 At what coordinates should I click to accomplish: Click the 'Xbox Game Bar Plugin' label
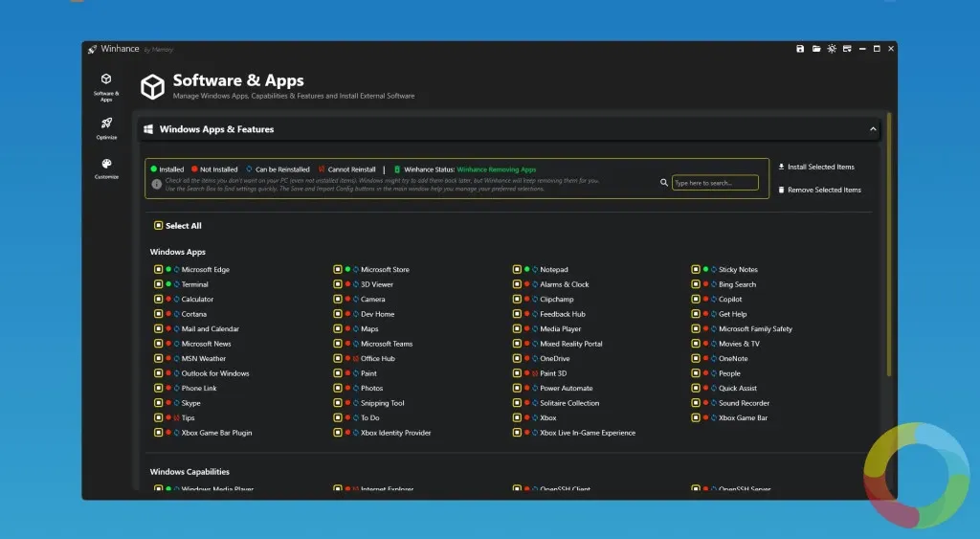pos(216,433)
